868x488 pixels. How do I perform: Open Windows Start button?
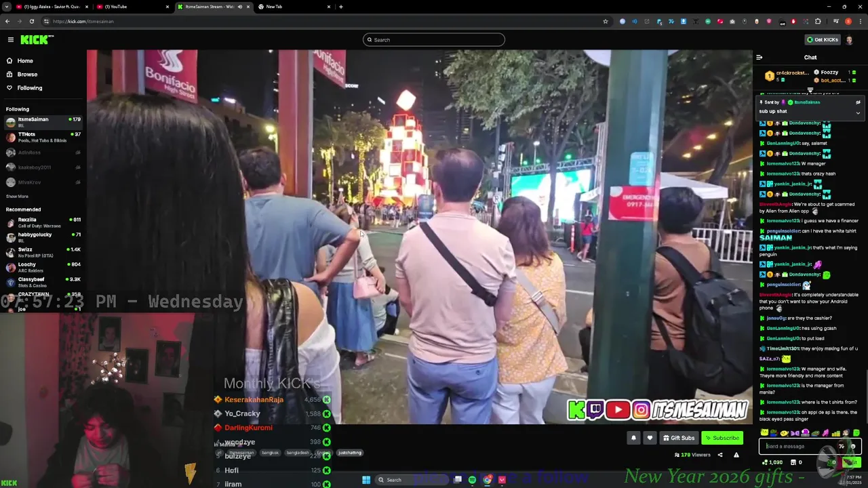[x=366, y=480]
